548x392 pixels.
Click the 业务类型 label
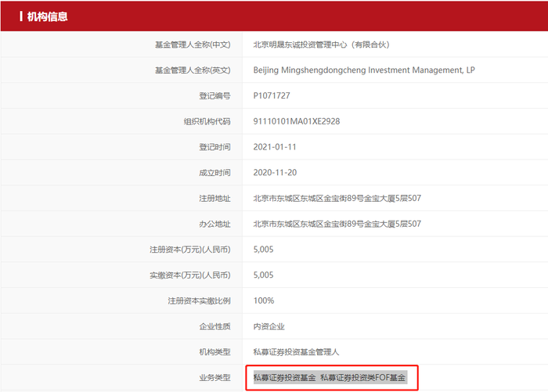pos(215,378)
